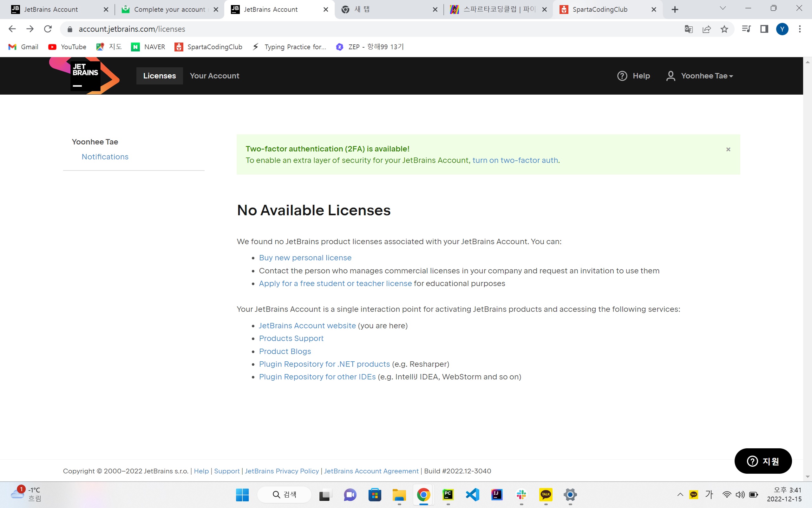The image size is (812, 508).
Task: Open the Help question mark icon
Action: pyautogui.click(x=622, y=76)
